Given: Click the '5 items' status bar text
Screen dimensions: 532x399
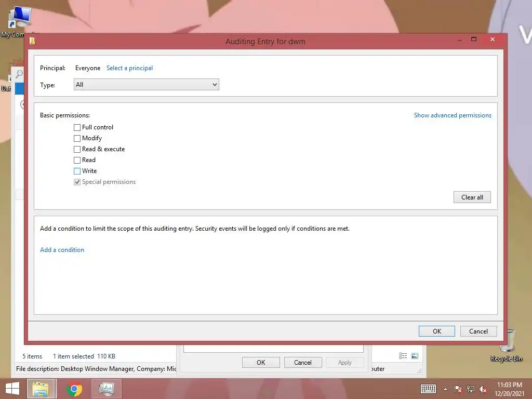Looking at the screenshot, I should 32,356.
